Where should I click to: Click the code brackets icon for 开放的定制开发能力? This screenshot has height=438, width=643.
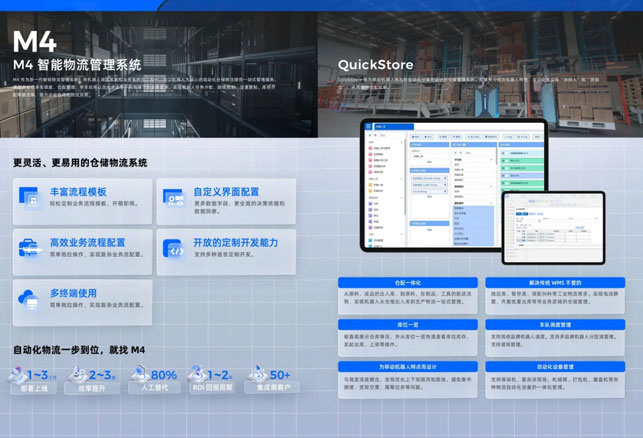pos(174,249)
